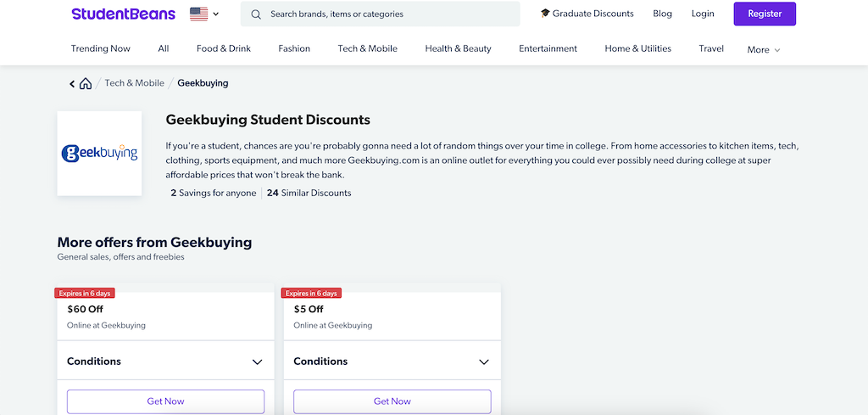
Task: Click Get Now for $5 Off
Action: (392, 401)
